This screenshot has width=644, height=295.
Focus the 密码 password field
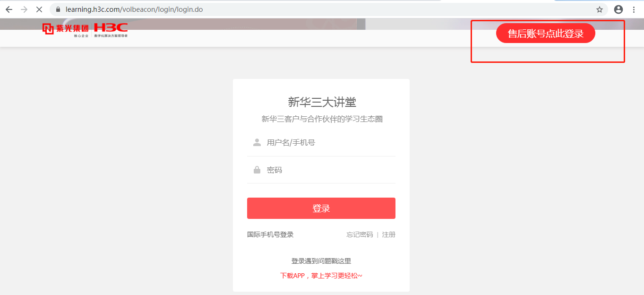click(x=321, y=170)
